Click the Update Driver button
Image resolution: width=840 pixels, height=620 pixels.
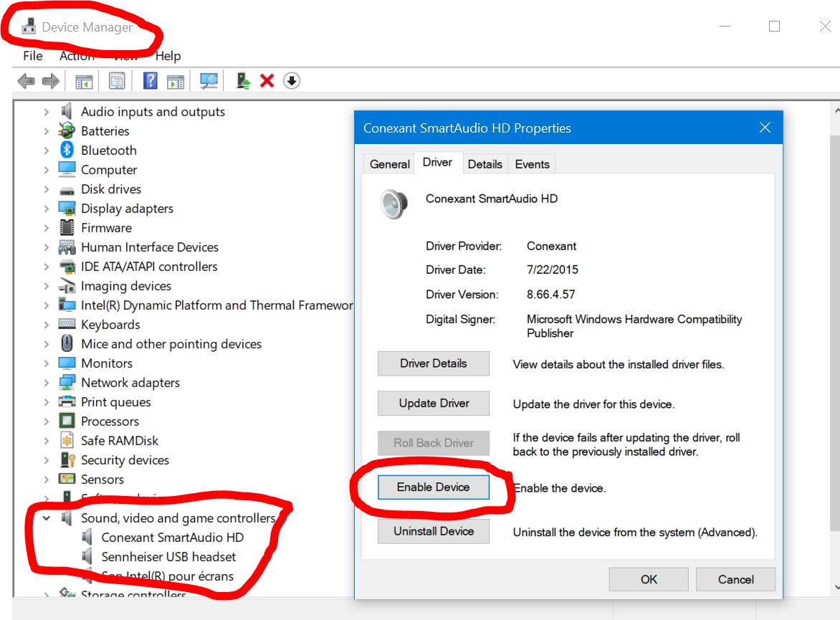[434, 403]
